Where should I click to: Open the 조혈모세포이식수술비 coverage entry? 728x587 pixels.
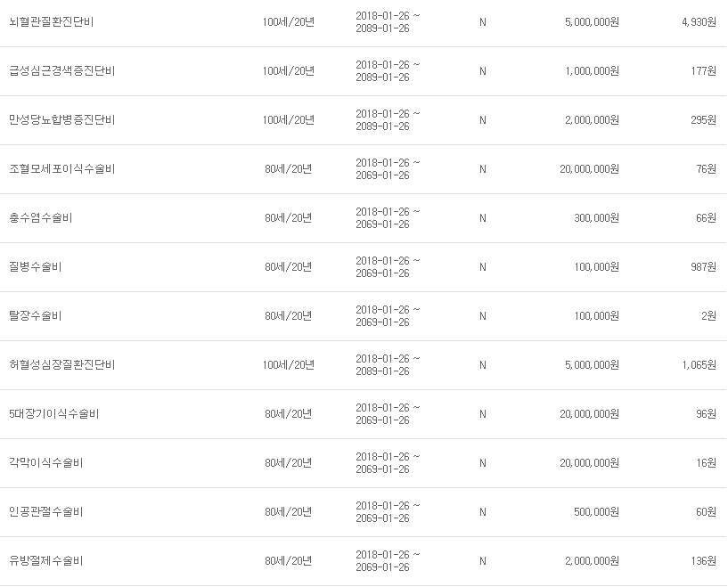coord(61,169)
